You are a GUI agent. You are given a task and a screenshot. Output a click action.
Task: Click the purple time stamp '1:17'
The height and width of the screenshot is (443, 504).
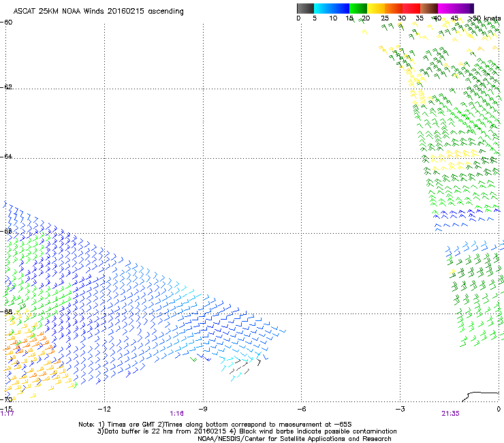(x=7, y=414)
